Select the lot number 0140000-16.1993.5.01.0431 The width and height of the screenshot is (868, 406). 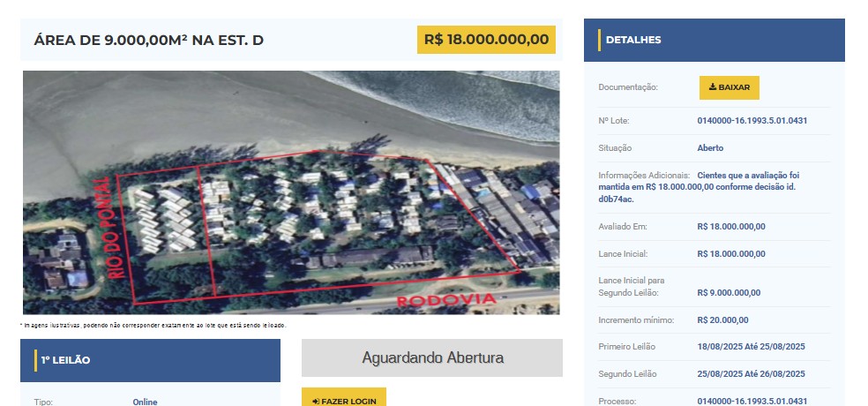[752, 121]
